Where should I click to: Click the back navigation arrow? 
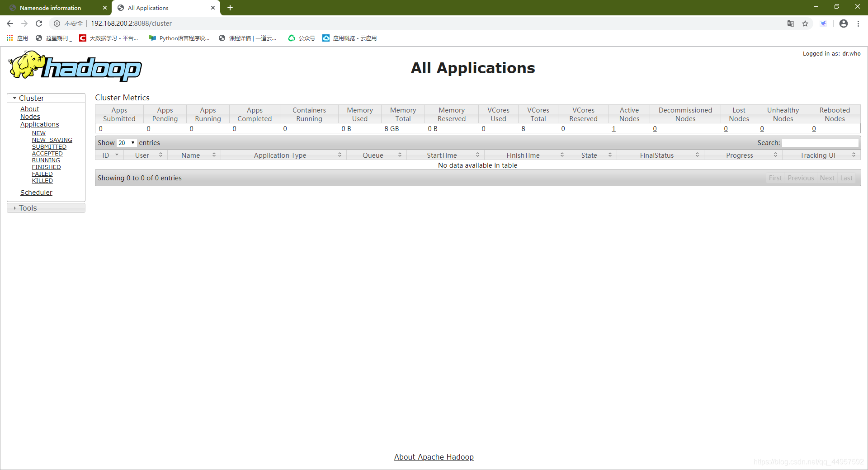[9, 23]
